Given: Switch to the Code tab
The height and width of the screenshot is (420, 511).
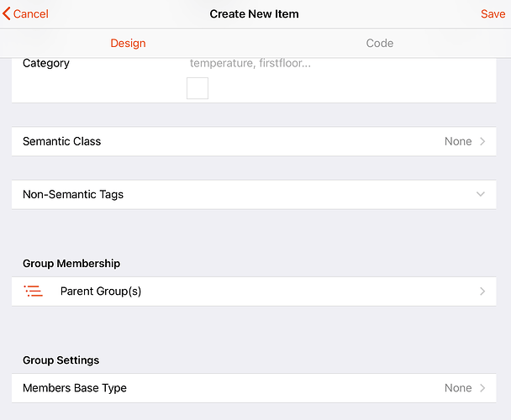Looking at the screenshot, I should (x=380, y=43).
